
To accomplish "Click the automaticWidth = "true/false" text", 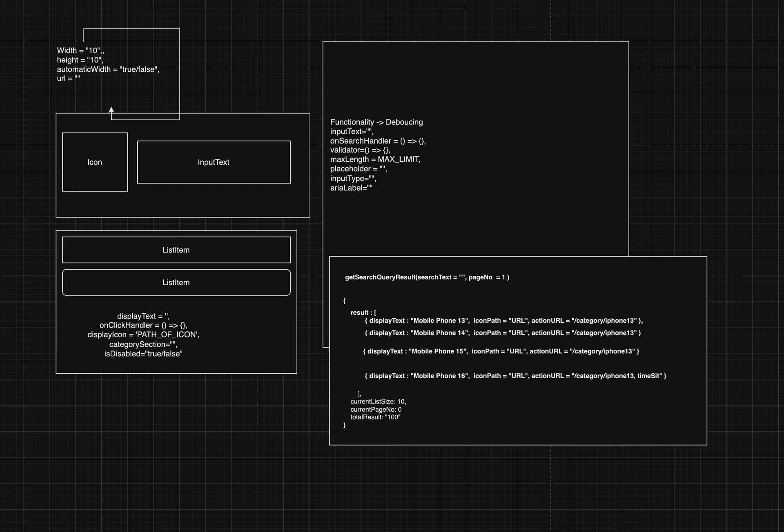I will (x=108, y=69).
